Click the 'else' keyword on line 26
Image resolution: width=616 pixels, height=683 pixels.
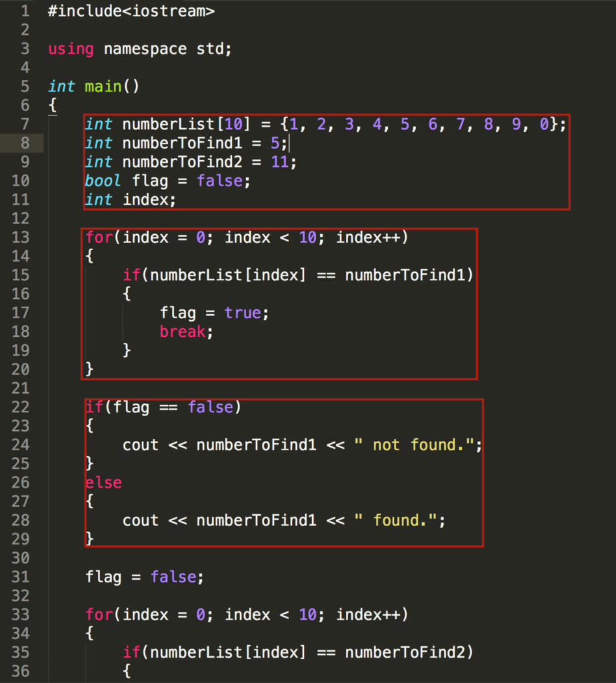pos(103,483)
